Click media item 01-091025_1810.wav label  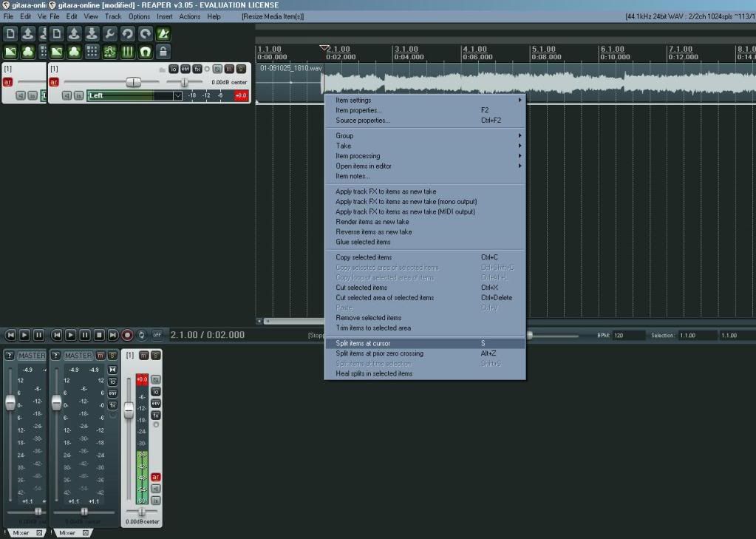pyautogui.click(x=290, y=68)
